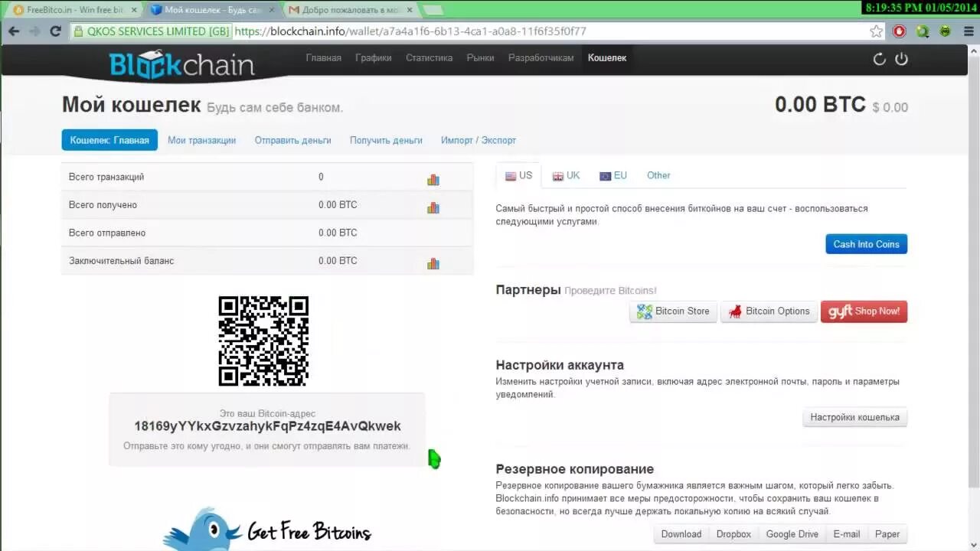Open the Разработчикам navigation item
This screenshot has height=551, width=980.
point(540,57)
